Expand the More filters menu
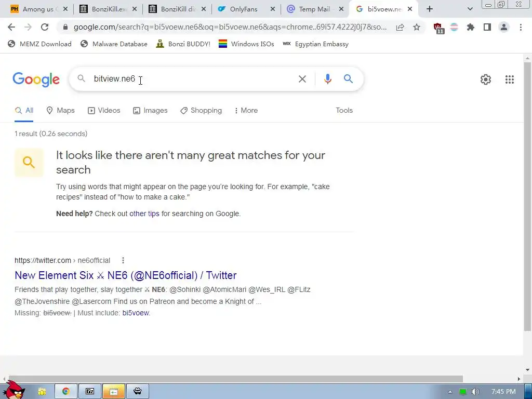The width and height of the screenshot is (532, 399). [x=246, y=111]
